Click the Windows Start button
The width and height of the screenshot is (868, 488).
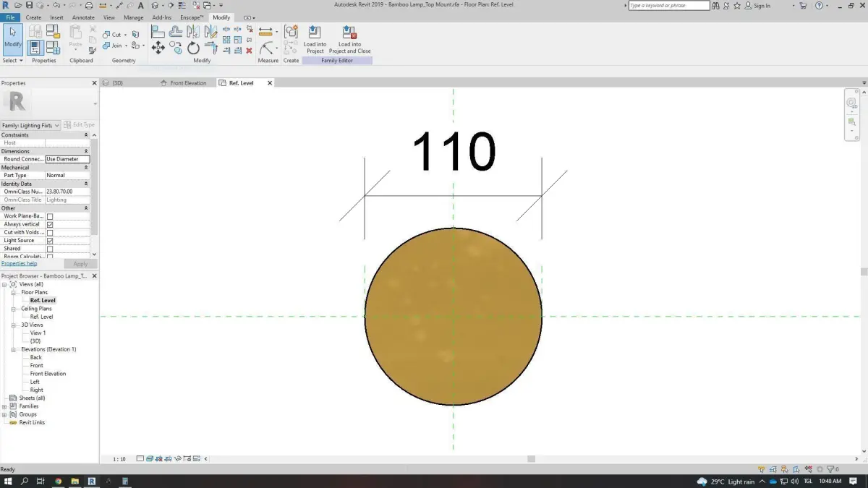tap(8, 481)
